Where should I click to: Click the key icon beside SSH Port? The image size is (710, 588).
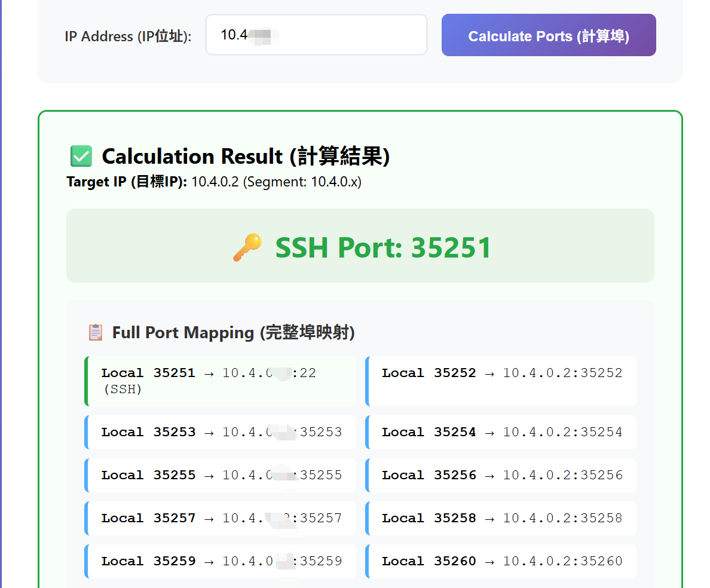click(247, 247)
